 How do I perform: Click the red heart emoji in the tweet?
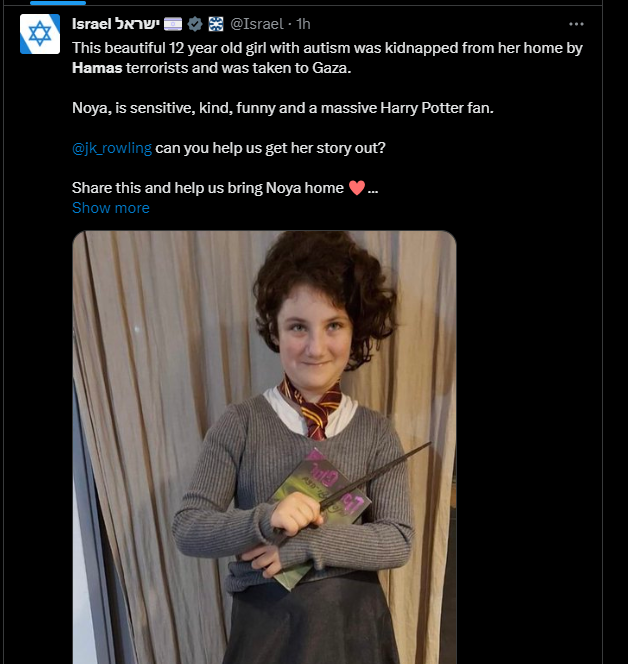pyautogui.click(x=357, y=188)
